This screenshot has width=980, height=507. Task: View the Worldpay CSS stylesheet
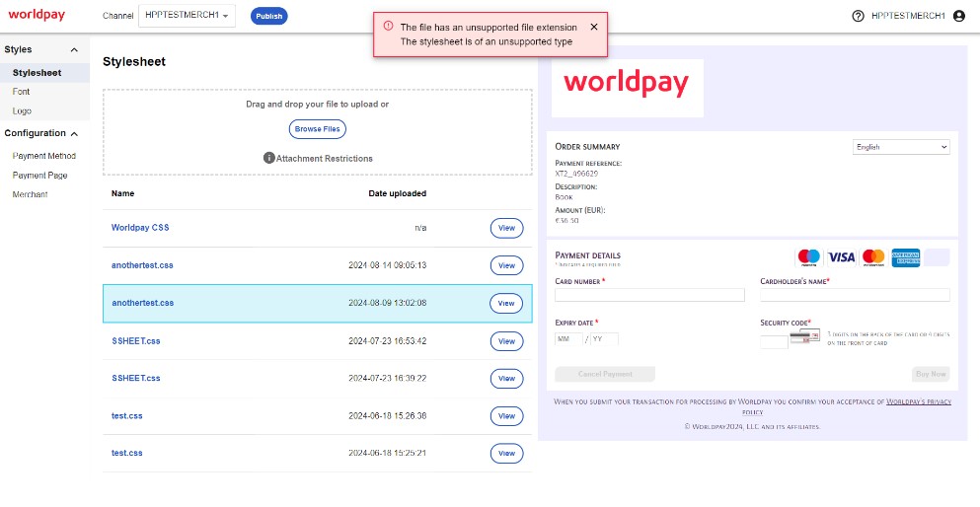(506, 228)
